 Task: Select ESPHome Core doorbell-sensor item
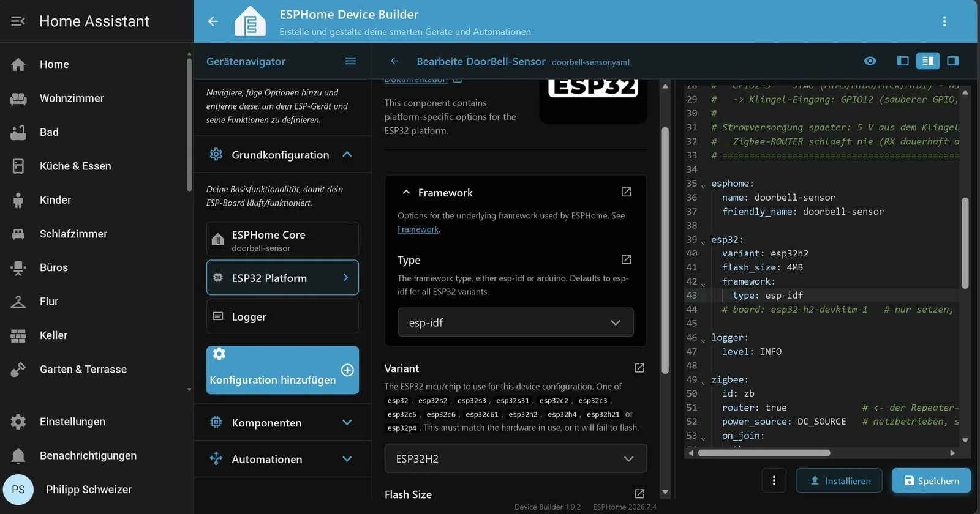click(x=282, y=239)
